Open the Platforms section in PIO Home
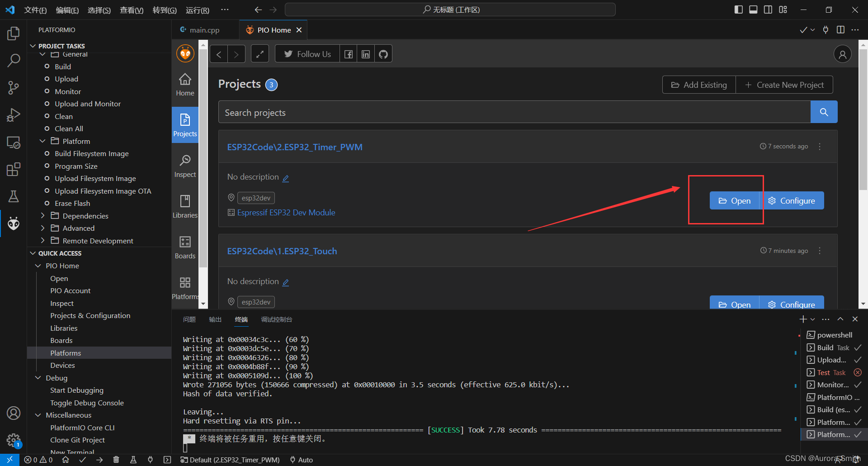 pos(185,288)
